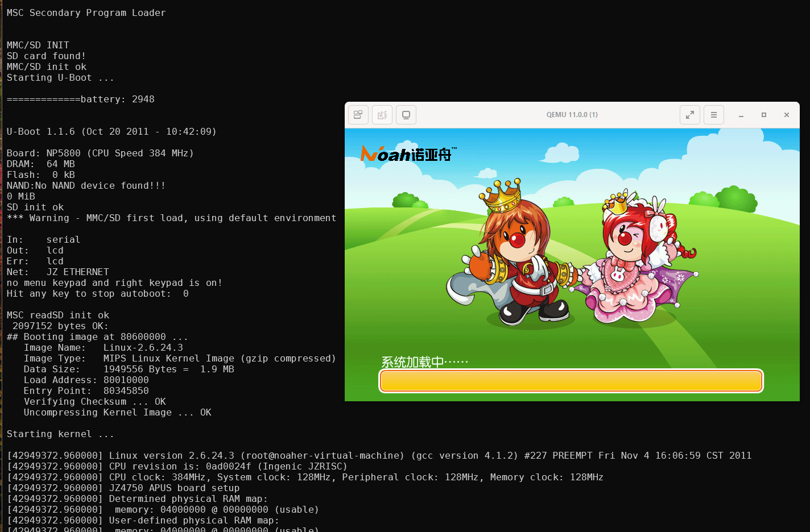Viewport: 810px width, 532px height.
Task: Click '*** Warning - MMC/SD first load' line
Action: (171, 218)
